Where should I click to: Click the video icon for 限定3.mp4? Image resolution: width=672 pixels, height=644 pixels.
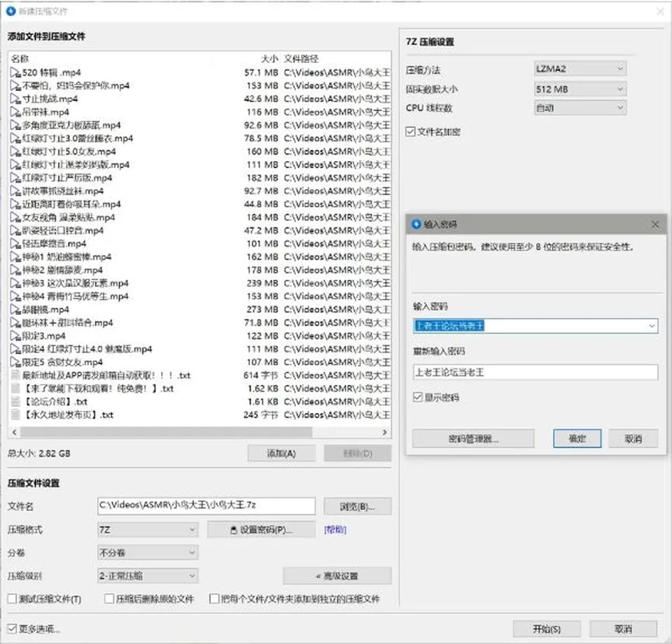click(15, 336)
